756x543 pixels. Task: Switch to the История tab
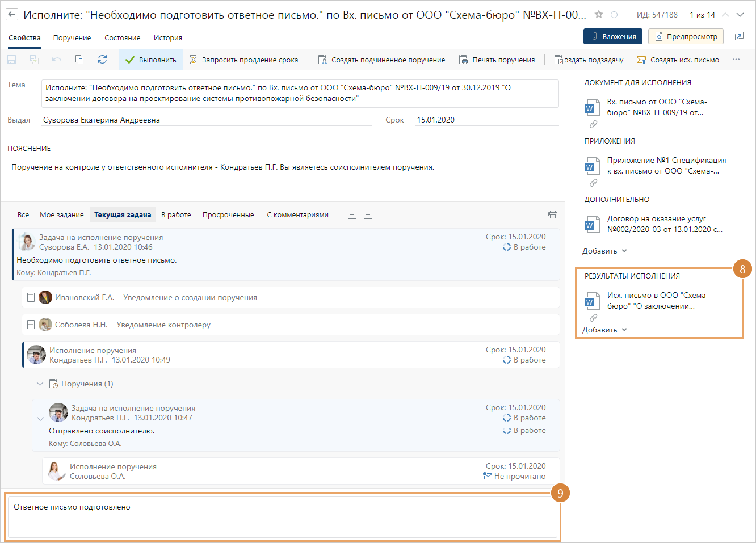point(167,38)
